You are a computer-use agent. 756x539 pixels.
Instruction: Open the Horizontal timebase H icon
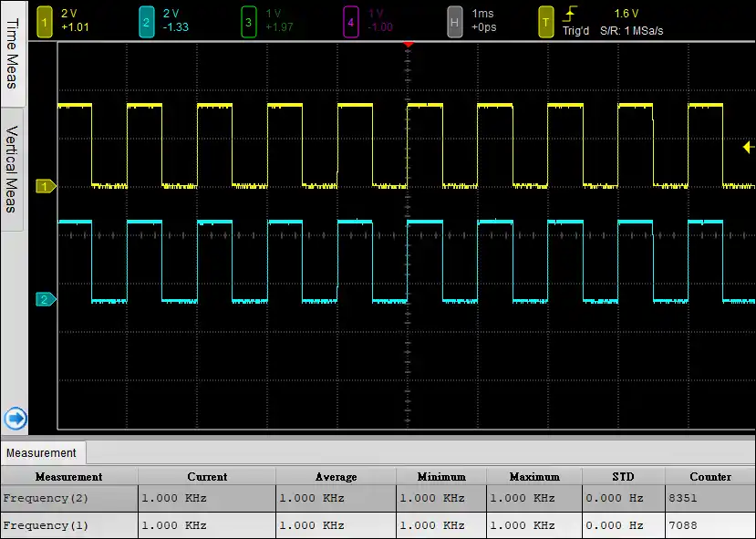pos(455,20)
